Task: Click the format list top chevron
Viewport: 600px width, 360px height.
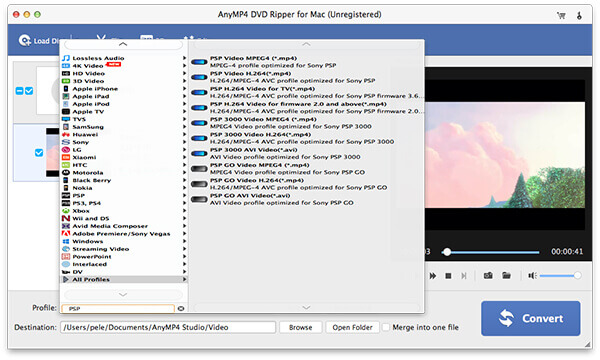Action: (x=306, y=44)
